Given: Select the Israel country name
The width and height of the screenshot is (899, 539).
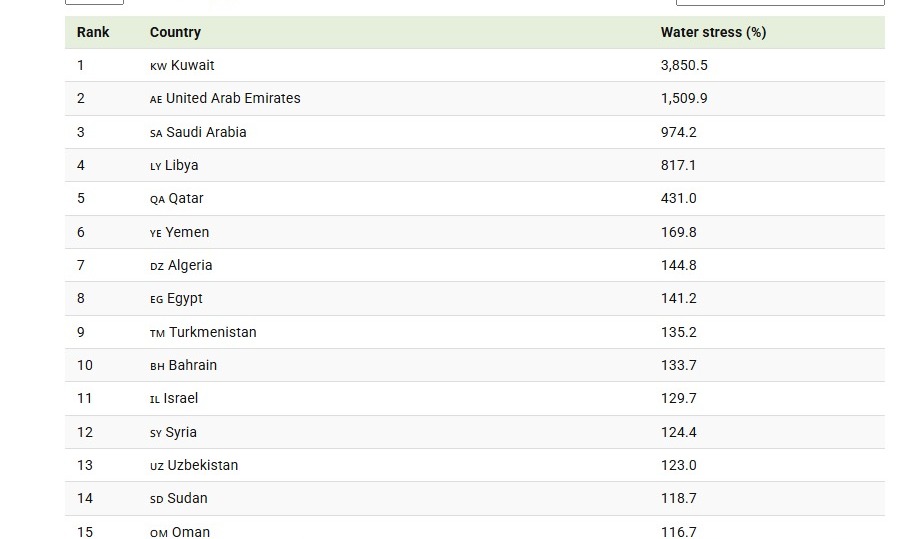Looking at the screenshot, I should (181, 398).
